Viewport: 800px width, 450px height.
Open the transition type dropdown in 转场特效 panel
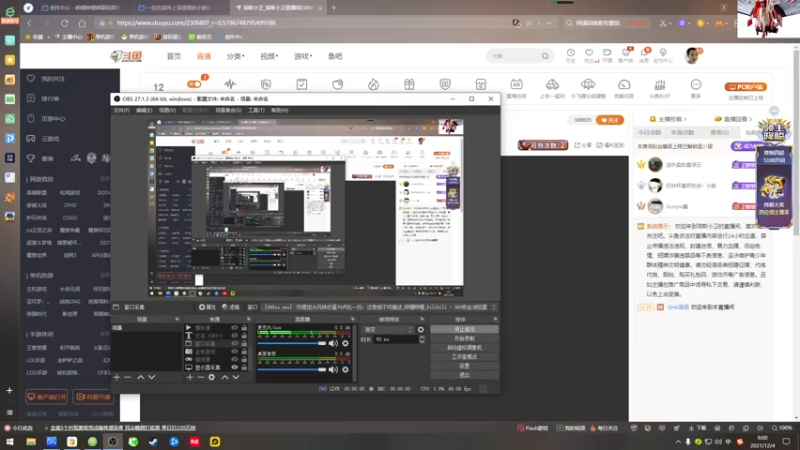[388, 330]
